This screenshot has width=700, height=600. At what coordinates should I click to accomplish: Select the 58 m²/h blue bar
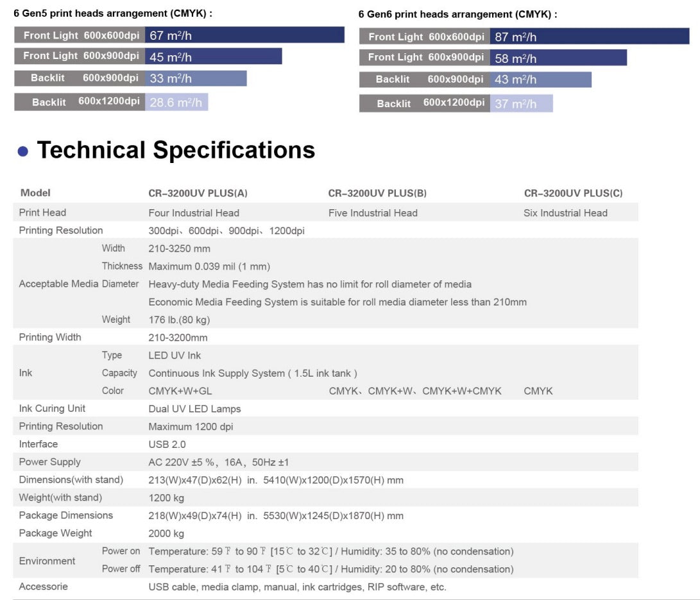click(558, 58)
